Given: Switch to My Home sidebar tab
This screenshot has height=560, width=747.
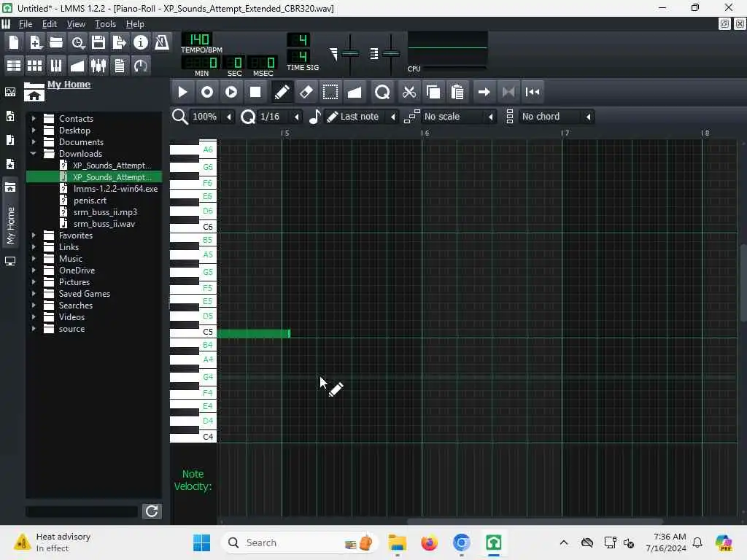Looking at the screenshot, I should (x=10, y=212).
